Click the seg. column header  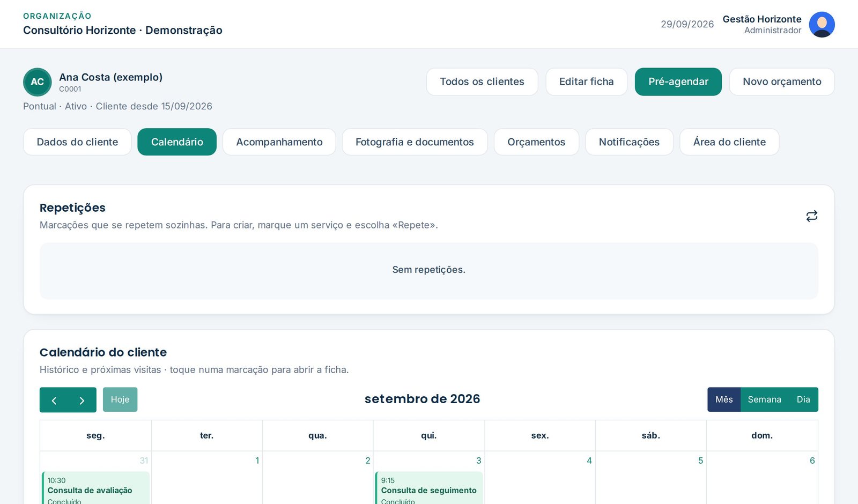[95, 435]
